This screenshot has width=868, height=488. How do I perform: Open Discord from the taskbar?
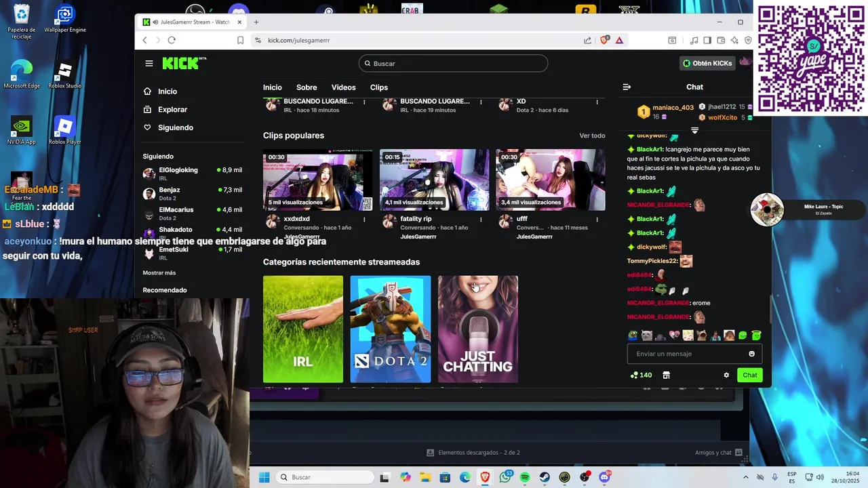coord(604,477)
